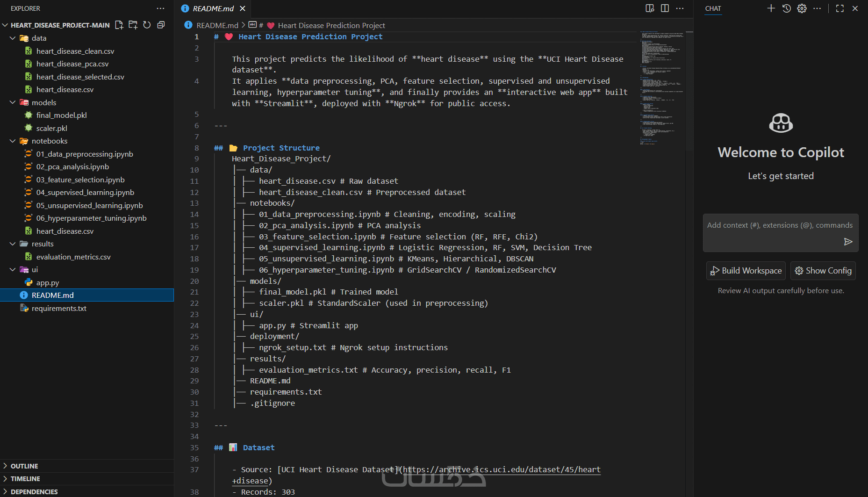Place cursor on the Project Structure heading
Viewport: 868px width, 497px height.
coord(281,148)
